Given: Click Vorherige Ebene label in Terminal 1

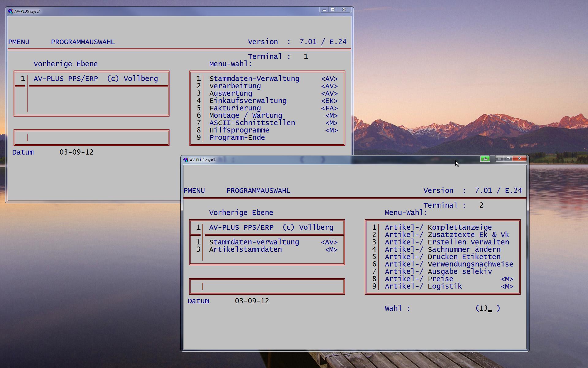Looking at the screenshot, I should 66,64.
